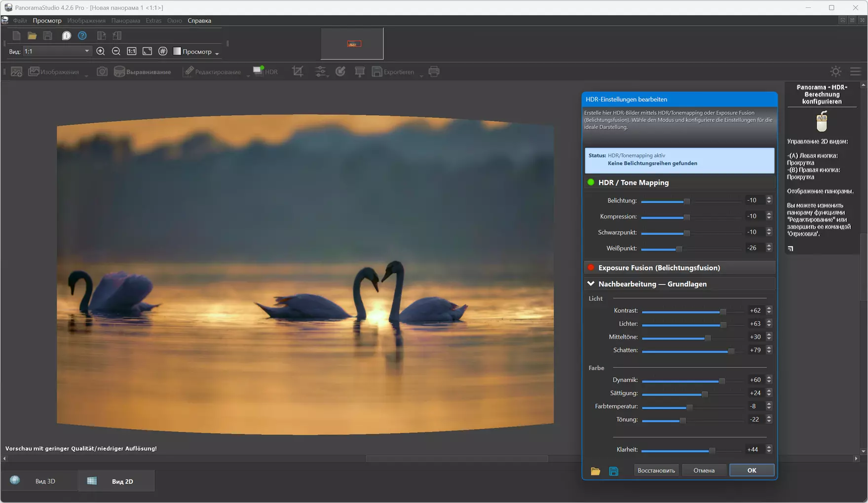Screen dimensions: 868x503
Task: Increase the Dynamik value with up arrow
Action: (x=769, y=378)
